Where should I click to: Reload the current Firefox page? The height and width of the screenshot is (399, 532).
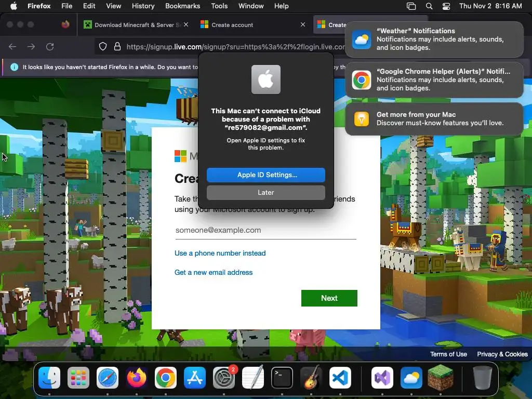[x=50, y=46]
